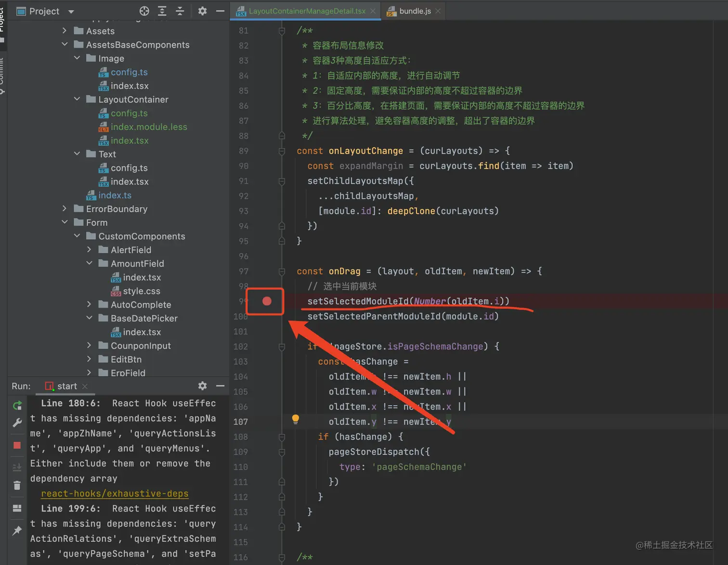The height and width of the screenshot is (565, 728).
Task: Select style.css file
Action: click(x=142, y=291)
